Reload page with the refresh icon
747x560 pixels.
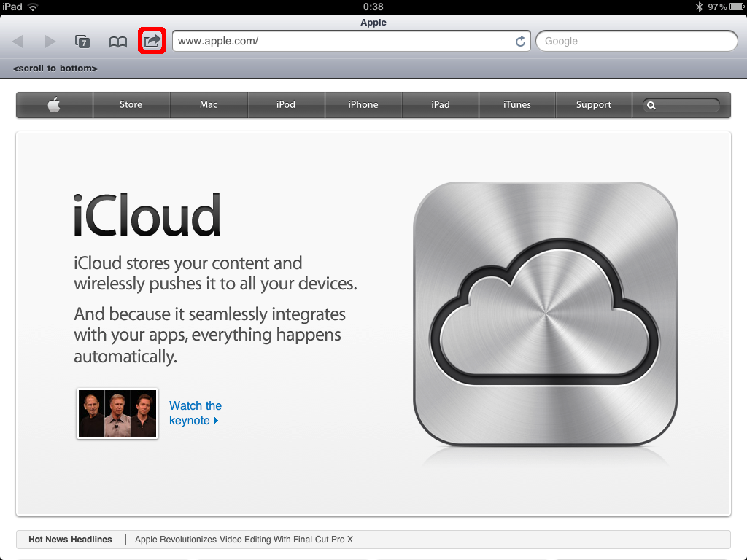pos(520,42)
